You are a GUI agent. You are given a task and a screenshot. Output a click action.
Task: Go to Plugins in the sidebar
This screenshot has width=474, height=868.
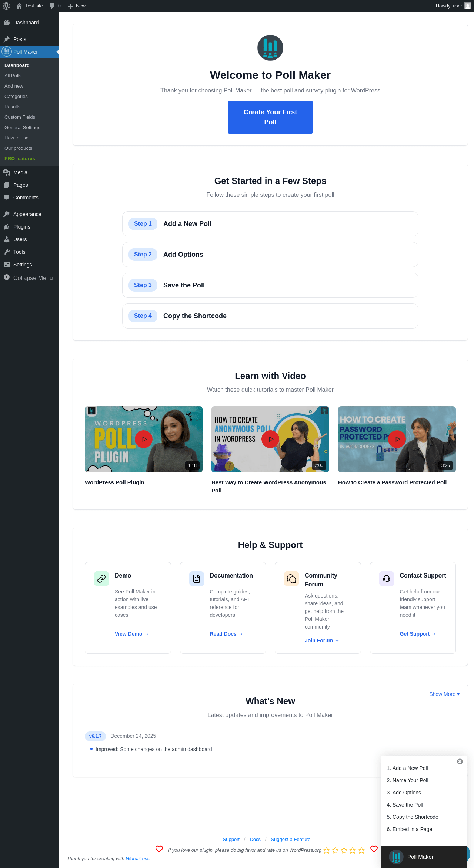30,227
